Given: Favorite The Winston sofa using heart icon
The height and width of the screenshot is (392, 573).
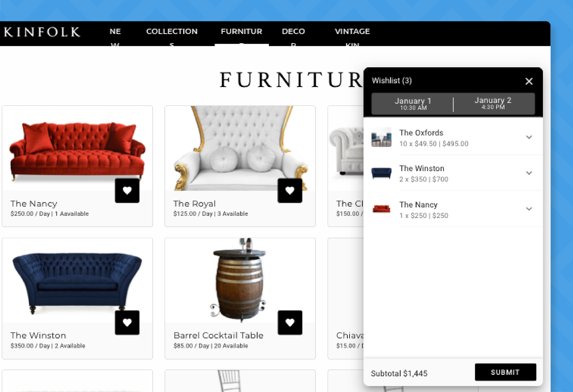Looking at the screenshot, I should pos(127,323).
